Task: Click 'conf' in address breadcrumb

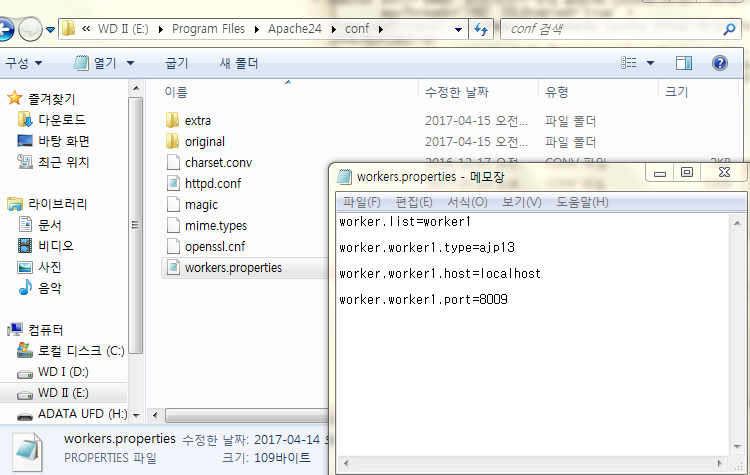Action: tap(357, 29)
